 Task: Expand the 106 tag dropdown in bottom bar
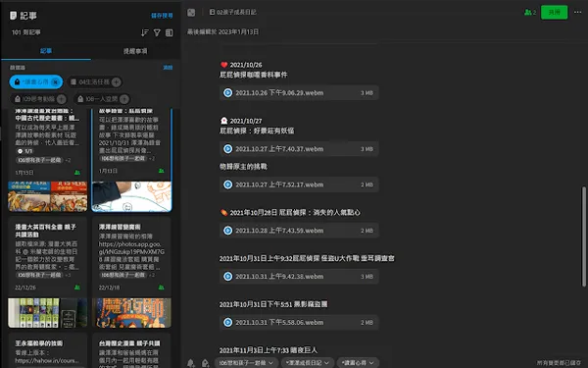point(270,363)
